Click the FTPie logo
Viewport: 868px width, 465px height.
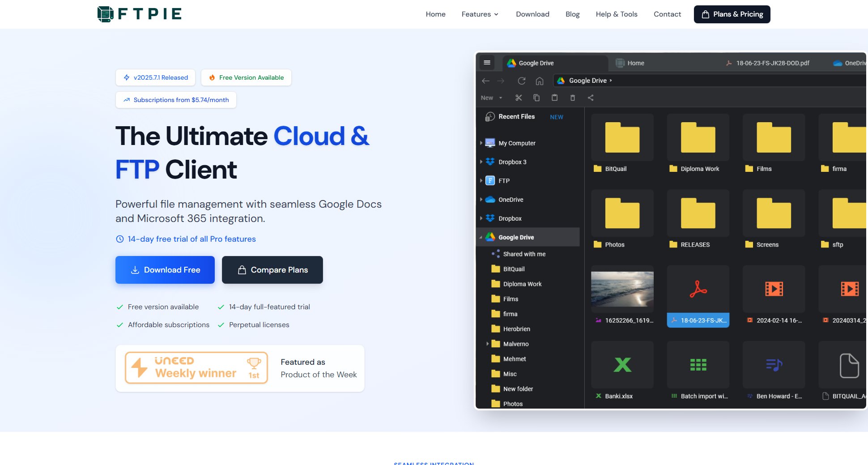pyautogui.click(x=140, y=14)
